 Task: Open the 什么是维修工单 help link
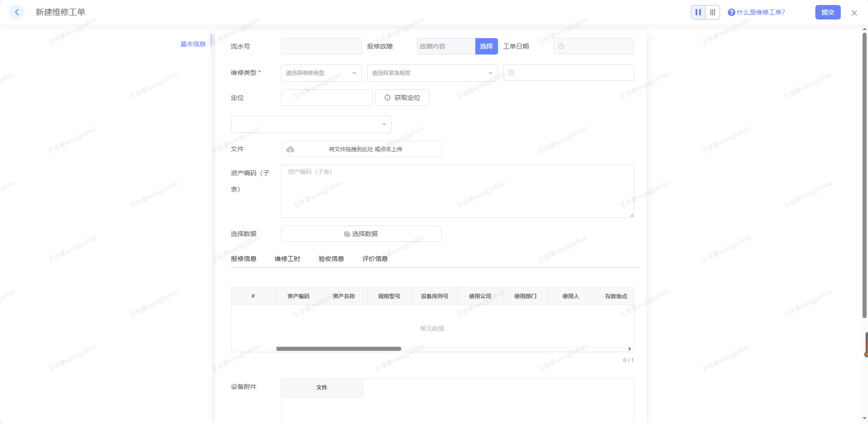click(760, 12)
